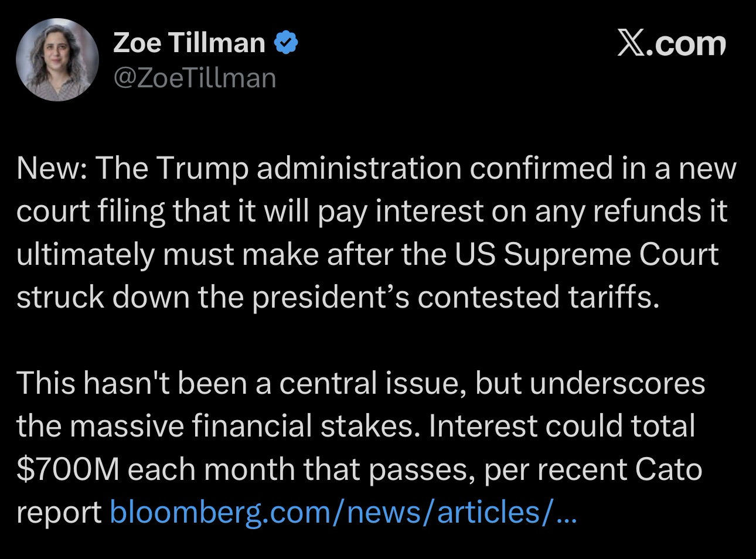Image resolution: width=756 pixels, height=559 pixels.
Task: Click the word "New:" starting the post
Action: point(52,168)
